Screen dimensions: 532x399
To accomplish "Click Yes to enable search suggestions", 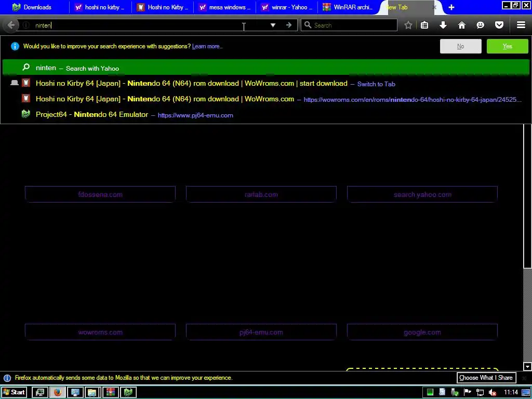I will click(507, 46).
